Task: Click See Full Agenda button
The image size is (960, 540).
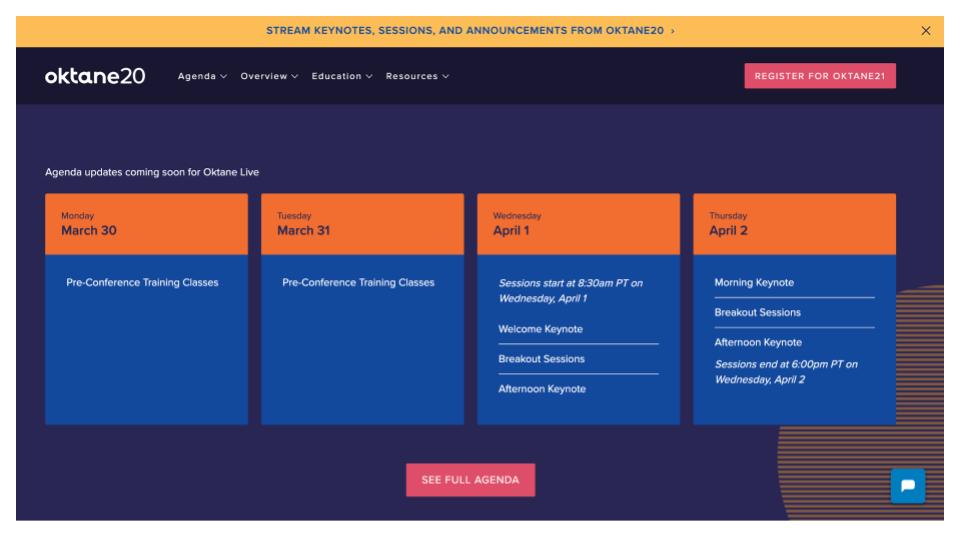Action: (x=470, y=479)
